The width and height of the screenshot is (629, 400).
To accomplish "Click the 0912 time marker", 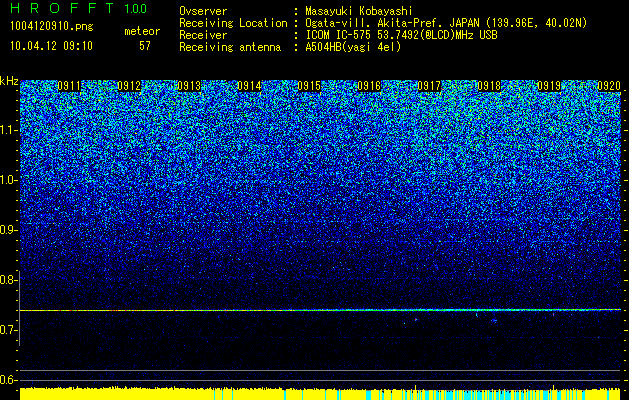I will [129, 86].
